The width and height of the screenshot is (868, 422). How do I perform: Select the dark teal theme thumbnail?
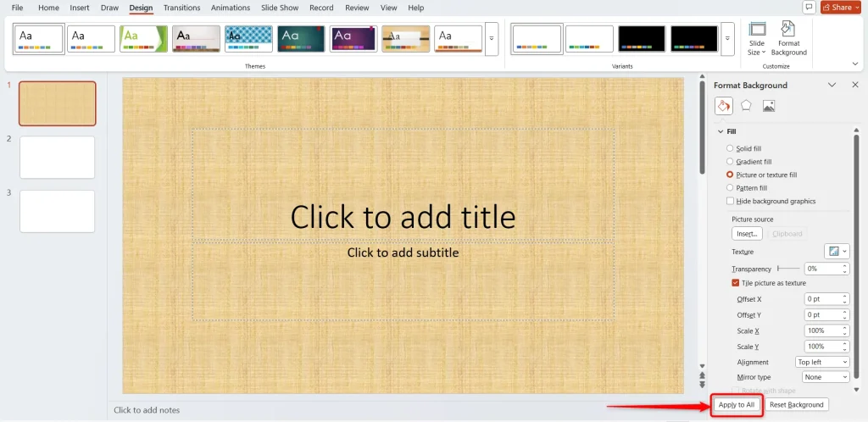click(x=301, y=39)
